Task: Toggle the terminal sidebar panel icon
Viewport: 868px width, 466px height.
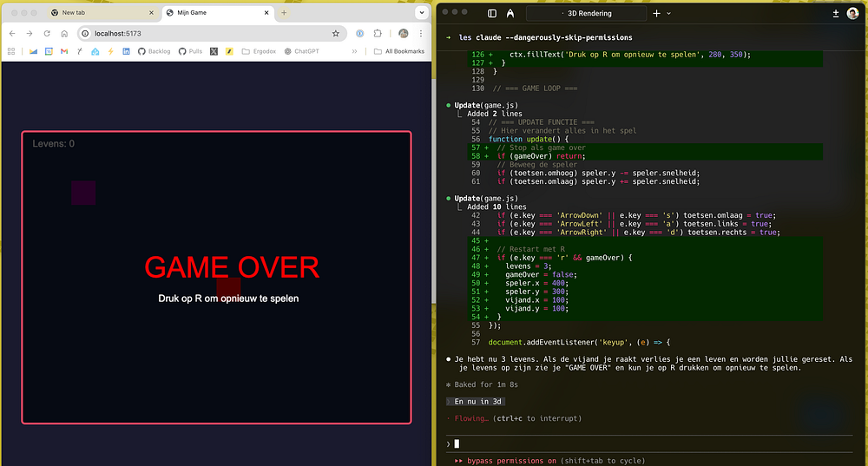Action: pyautogui.click(x=492, y=13)
